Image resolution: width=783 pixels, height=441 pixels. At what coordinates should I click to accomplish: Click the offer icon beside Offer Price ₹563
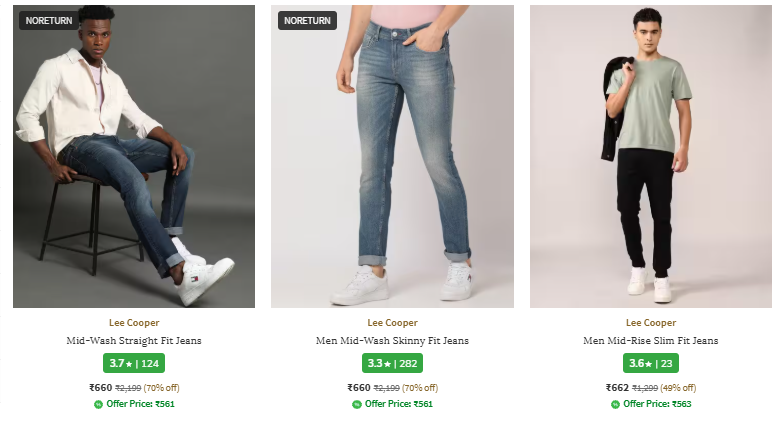tap(616, 404)
